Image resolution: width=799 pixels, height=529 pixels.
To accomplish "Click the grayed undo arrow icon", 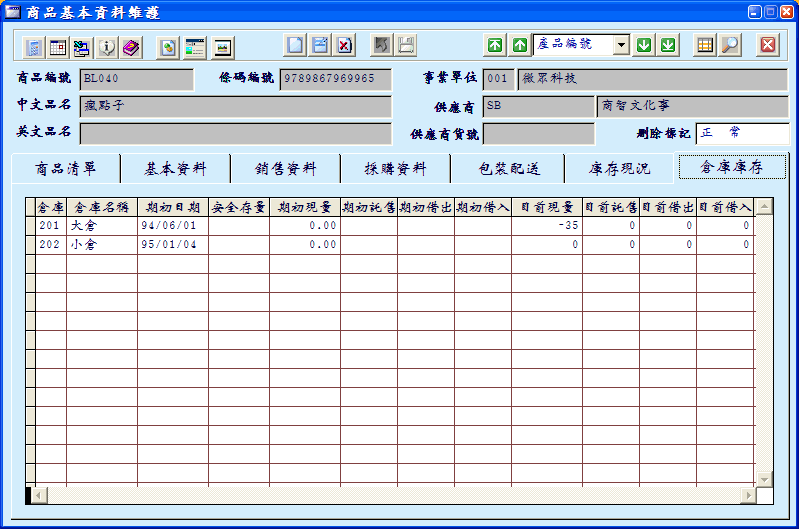I will (382, 45).
